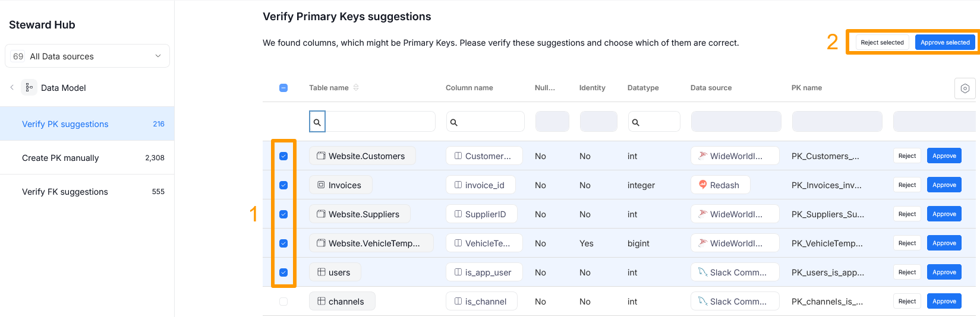Check the channels row checkbox

click(x=283, y=302)
